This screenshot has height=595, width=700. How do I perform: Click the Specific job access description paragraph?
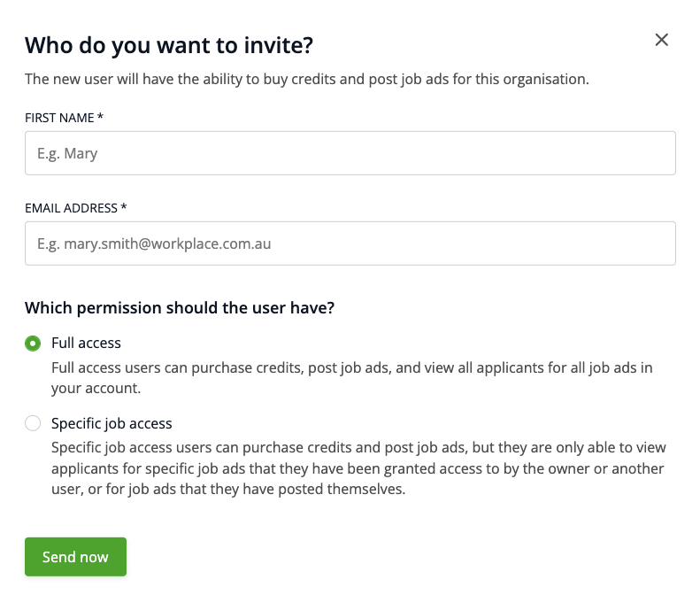[358, 468]
